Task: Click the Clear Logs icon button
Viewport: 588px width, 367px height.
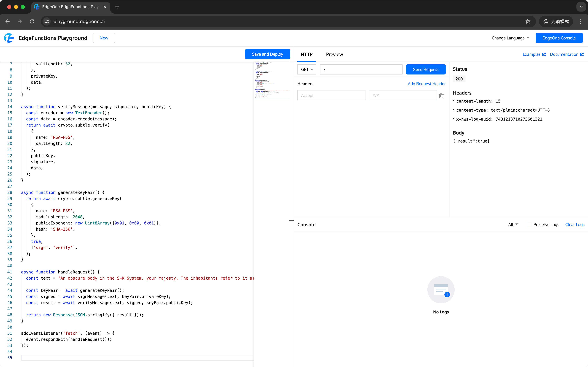Action: 575,224
